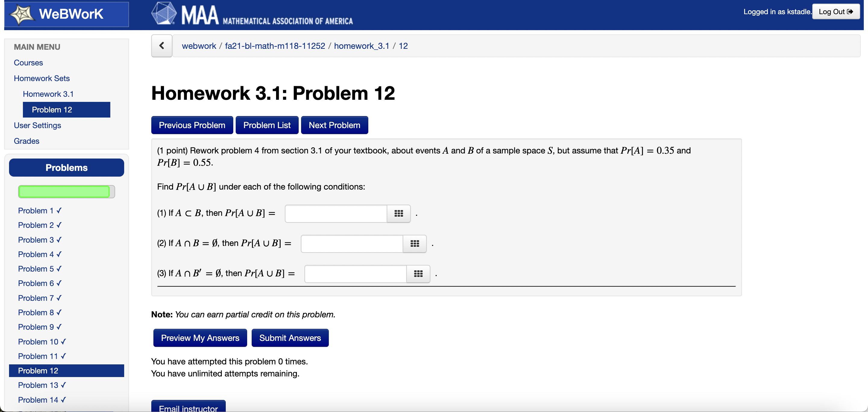Click Preview My Answers
The image size is (868, 412).
pyautogui.click(x=200, y=338)
